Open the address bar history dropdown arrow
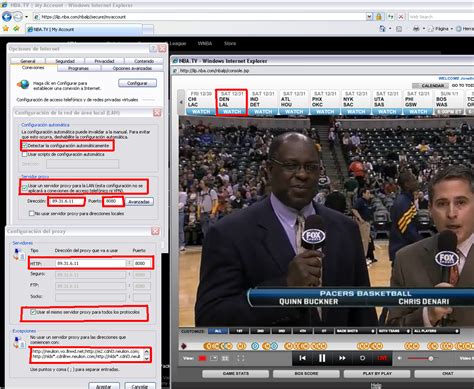This screenshot has height=389, width=474. (369, 17)
